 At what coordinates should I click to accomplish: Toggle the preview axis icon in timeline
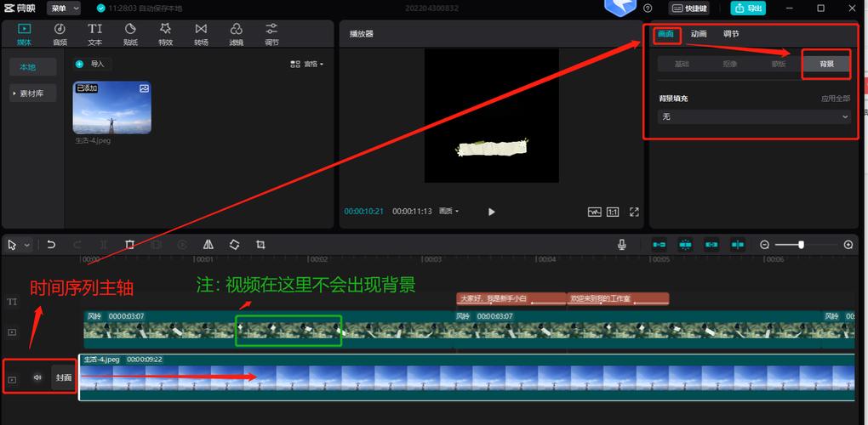(737, 244)
